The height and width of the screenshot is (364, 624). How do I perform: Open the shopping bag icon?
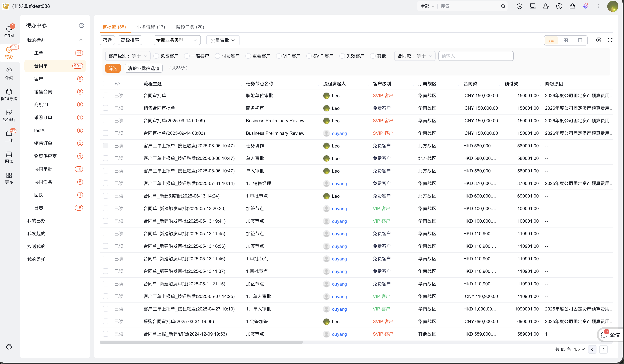pos(572,6)
